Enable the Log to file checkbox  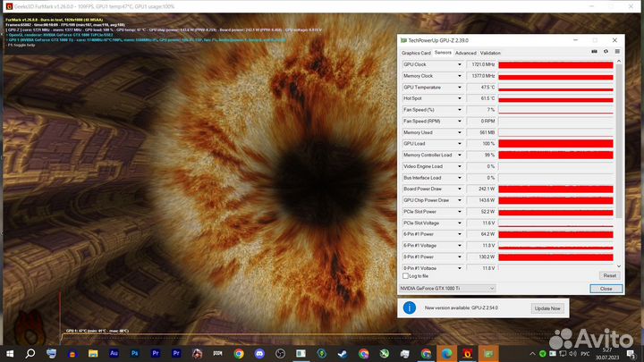405,276
